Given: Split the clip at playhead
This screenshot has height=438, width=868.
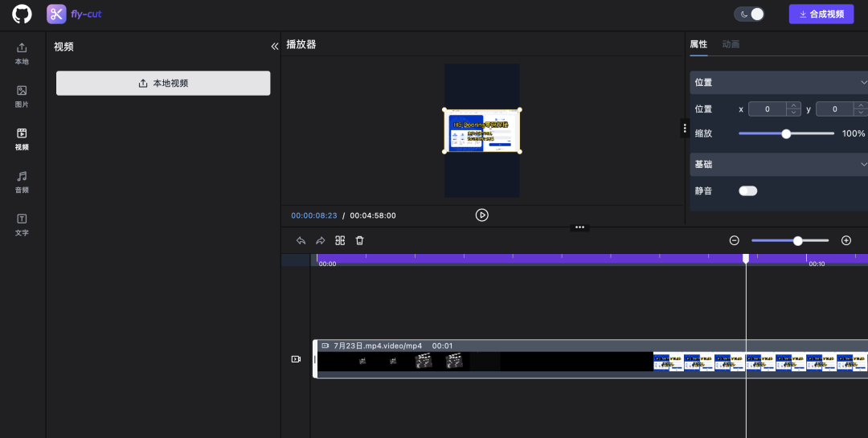Looking at the screenshot, I should pos(340,241).
